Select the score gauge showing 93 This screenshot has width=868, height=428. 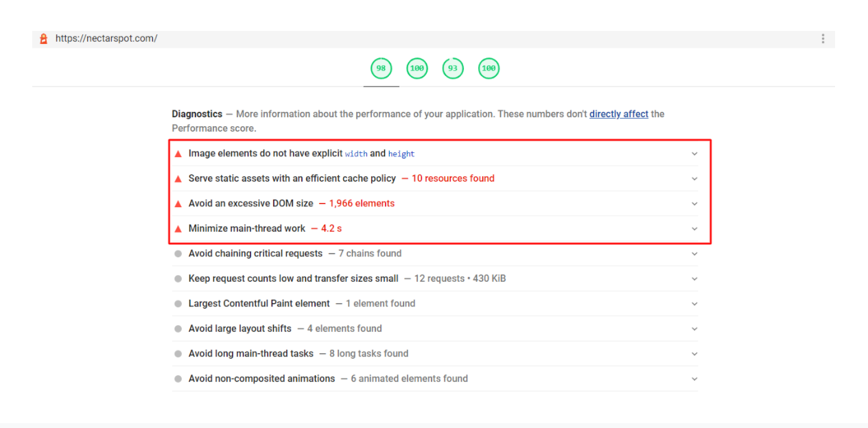tap(453, 69)
